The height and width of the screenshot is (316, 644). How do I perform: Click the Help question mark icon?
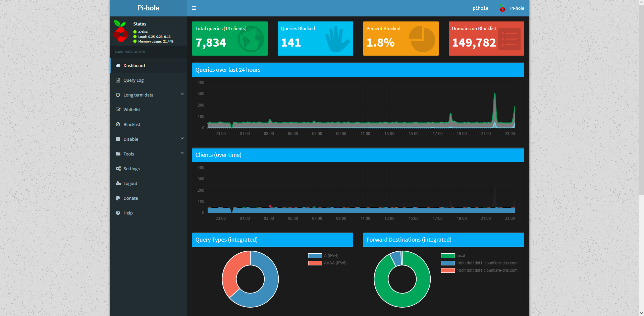(118, 213)
